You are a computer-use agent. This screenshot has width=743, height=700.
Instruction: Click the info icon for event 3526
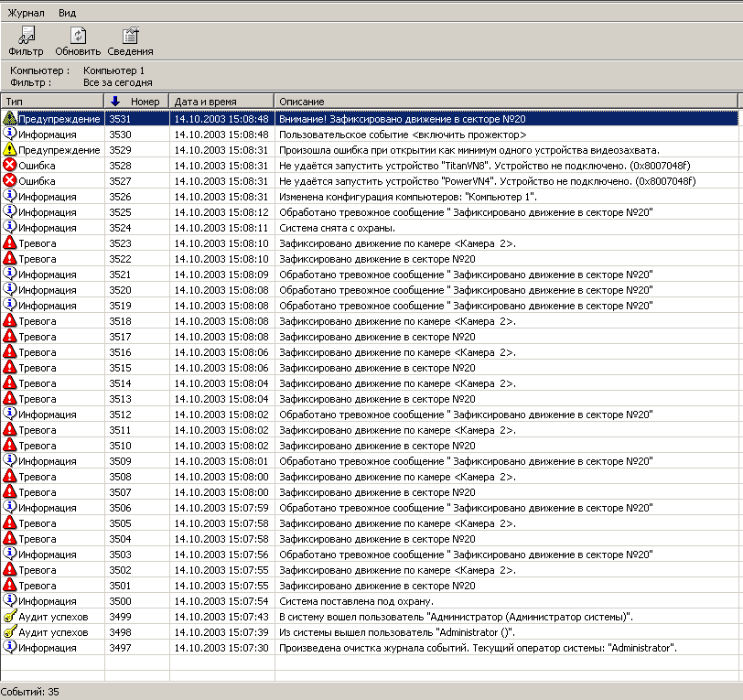click(10, 197)
